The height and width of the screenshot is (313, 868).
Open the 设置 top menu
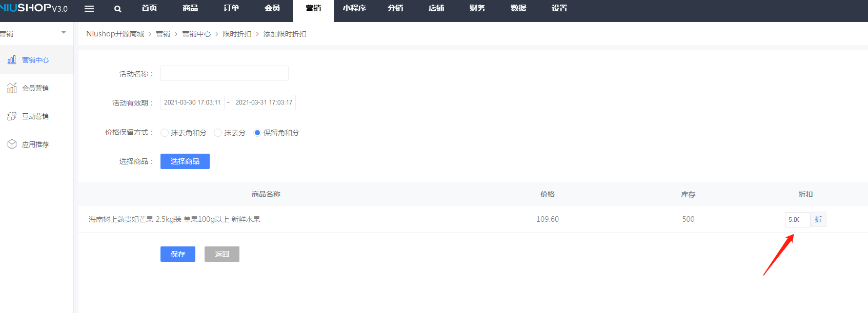[559, 8]
